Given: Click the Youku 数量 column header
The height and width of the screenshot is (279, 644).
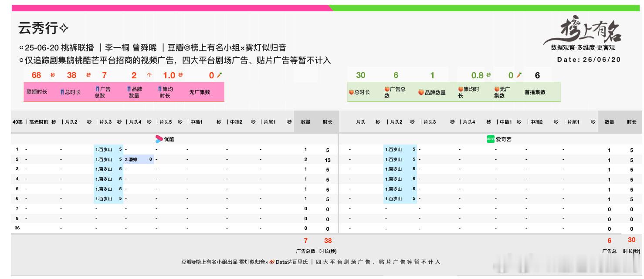Looking at the screenshot, I should pos(305,122).
